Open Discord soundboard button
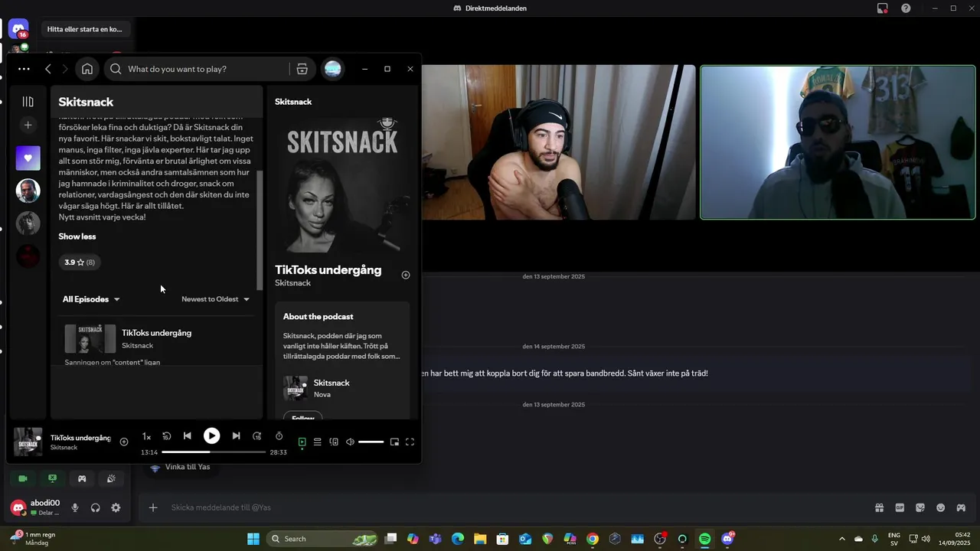This screenshot has height=551, width=980. pos(111,478)
